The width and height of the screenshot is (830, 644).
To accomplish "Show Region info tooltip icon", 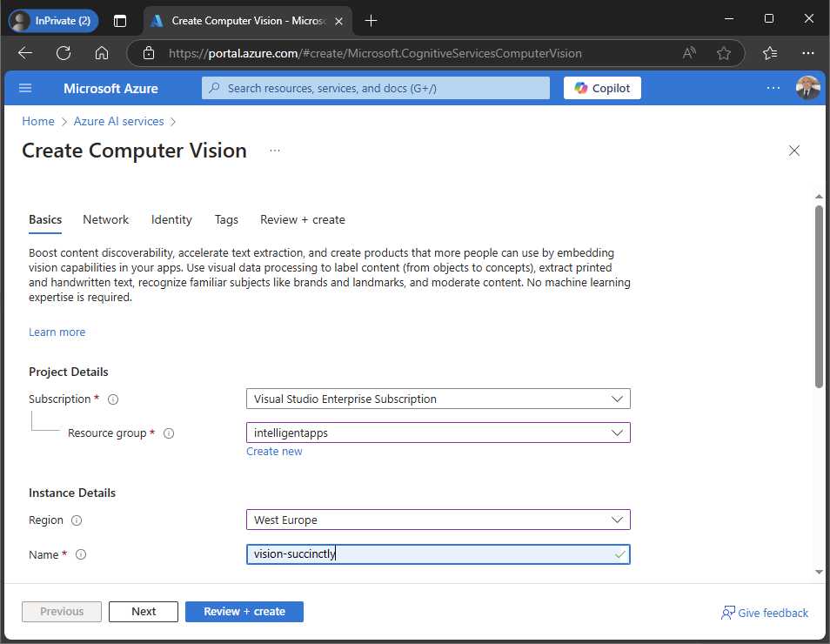I will point(77,520).
